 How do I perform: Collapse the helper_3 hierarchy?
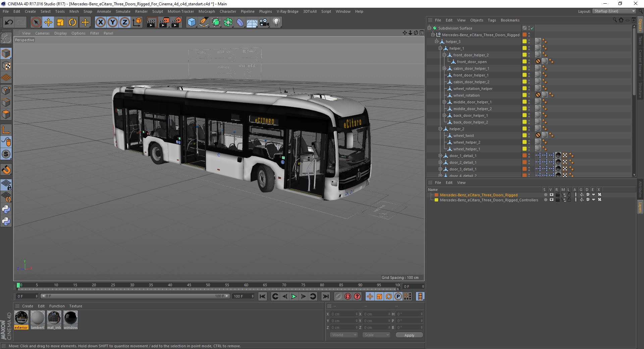click(437, 42)
